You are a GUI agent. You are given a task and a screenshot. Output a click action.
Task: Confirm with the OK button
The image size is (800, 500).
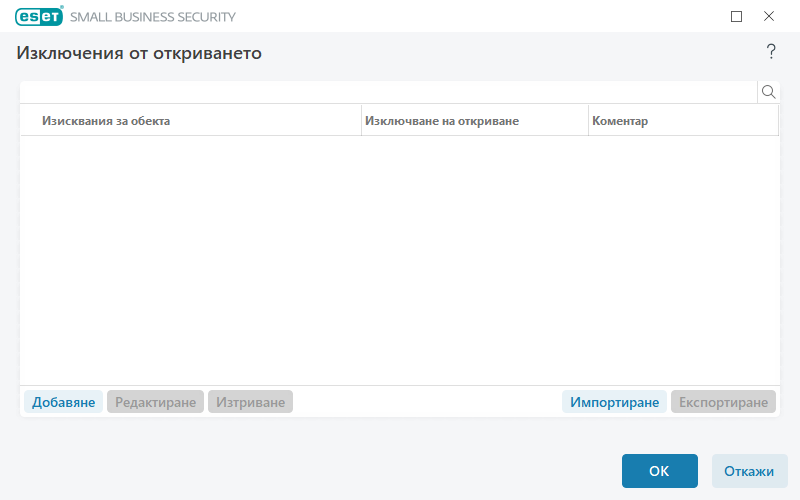pos(659,471)
